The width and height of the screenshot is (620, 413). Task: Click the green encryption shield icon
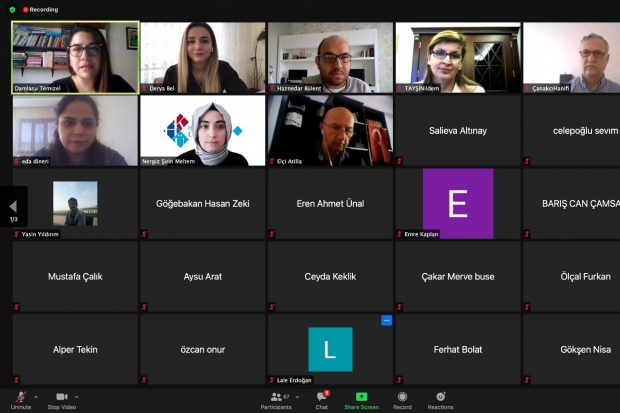coord(12,9)
